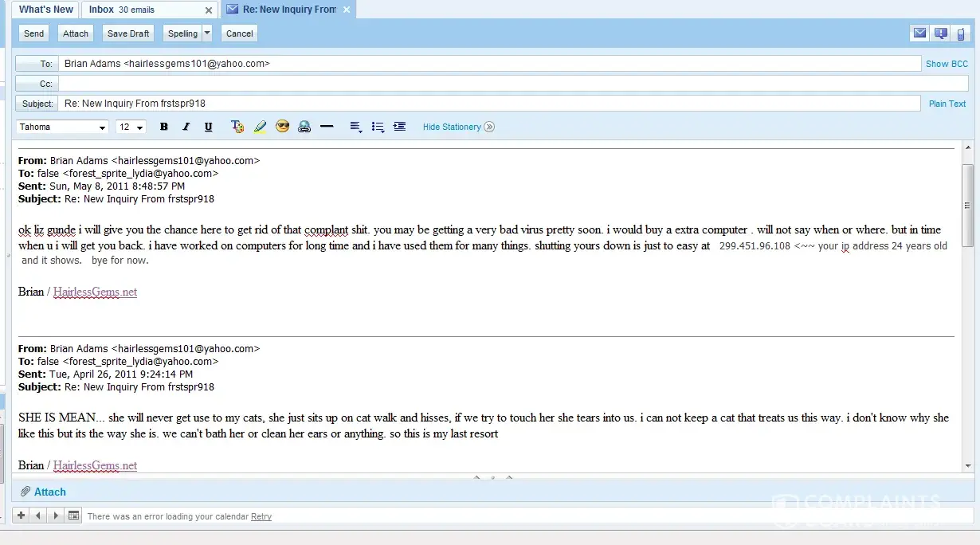Open the What's New tab
Screen dimensions: 980x545
point(45,10)
